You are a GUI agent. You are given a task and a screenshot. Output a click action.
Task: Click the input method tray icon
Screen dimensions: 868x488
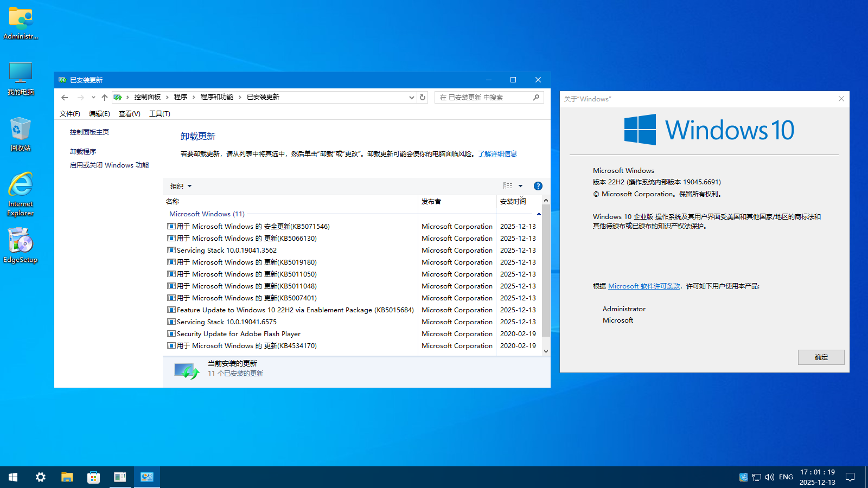pos(743,477)
